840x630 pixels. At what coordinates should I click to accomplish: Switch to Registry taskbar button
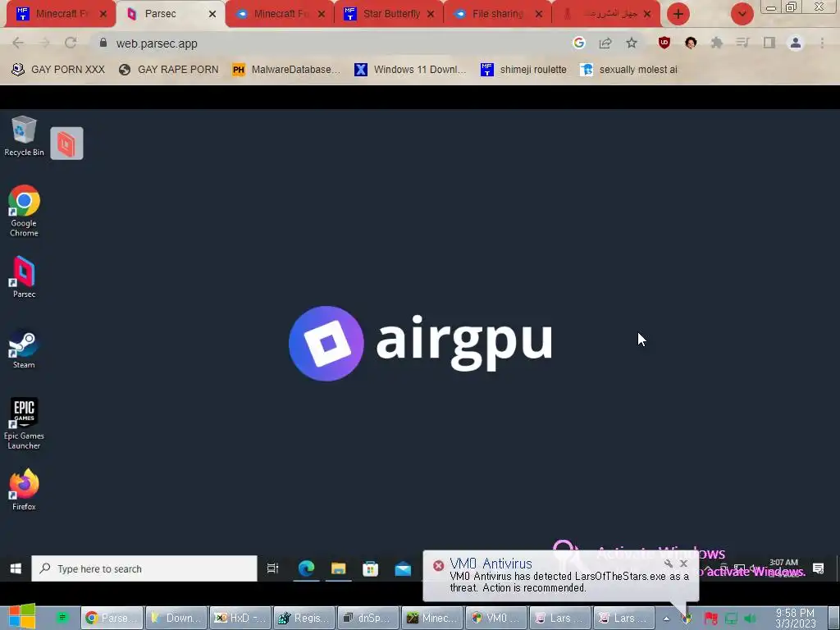pos(304,618)
